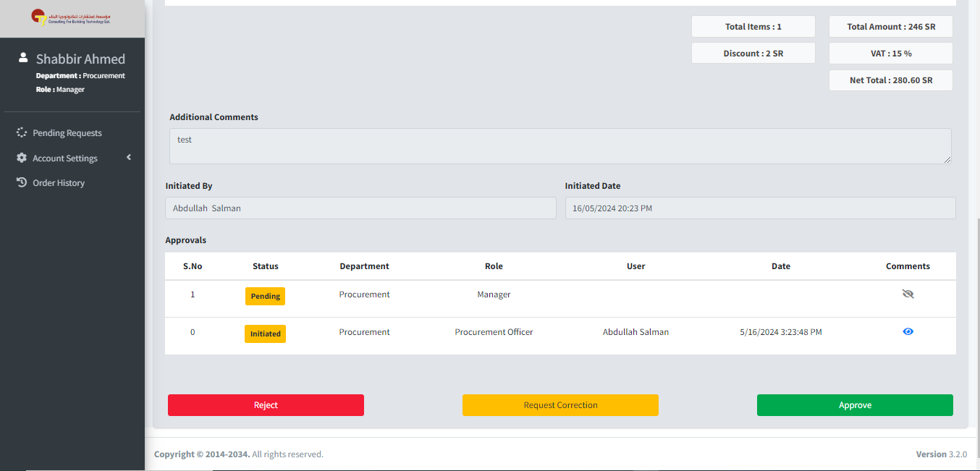The height and width of the screenshot is (471, 980).
Task: Click the Order History clock icon
Action: tap(22, 182)
